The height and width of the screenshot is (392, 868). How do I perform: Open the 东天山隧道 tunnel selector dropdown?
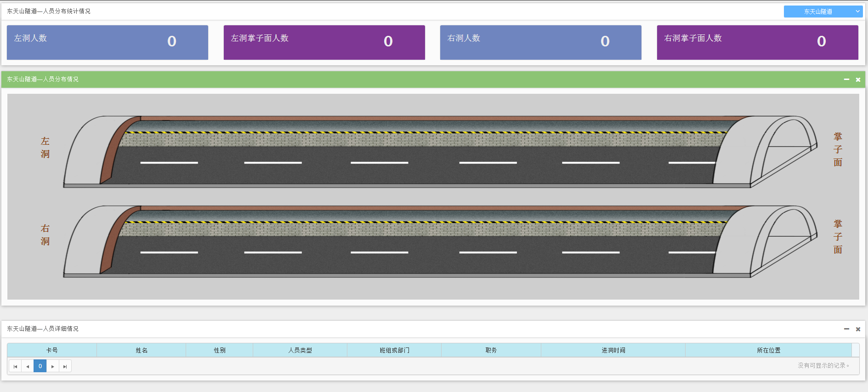coord(823,11)
